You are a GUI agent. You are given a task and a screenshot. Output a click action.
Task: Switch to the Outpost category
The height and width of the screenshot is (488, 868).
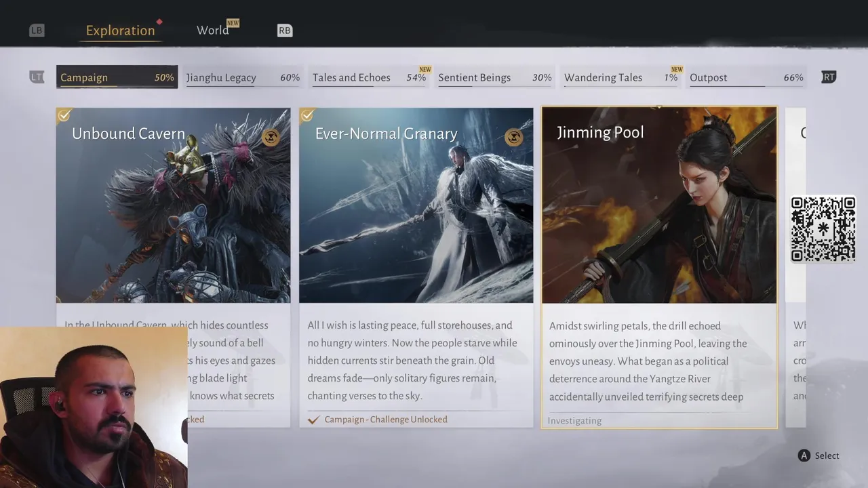click(x=746, y=77)
